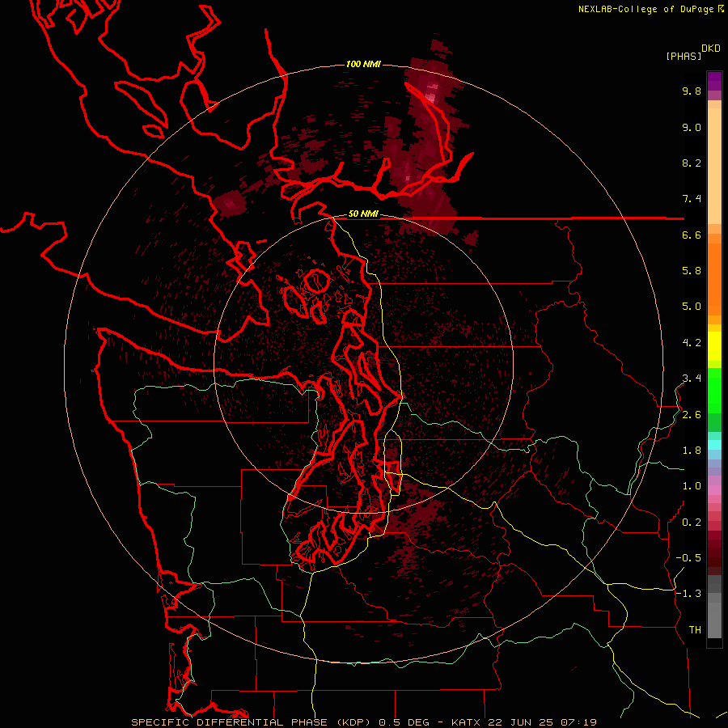The height and width of the screenshot is (728, 728).
Task: Click the 7.4 value on the color scale
Action: tap(692, 199)
